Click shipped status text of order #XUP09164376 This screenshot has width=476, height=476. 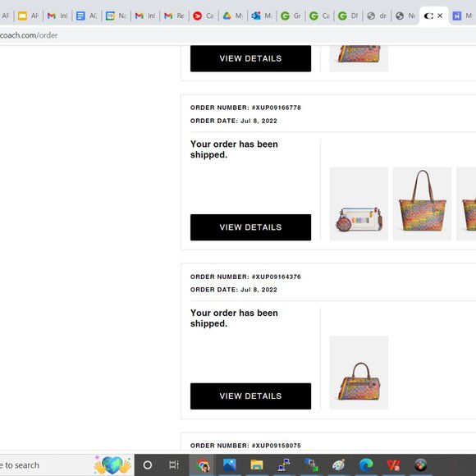[234, 318]
